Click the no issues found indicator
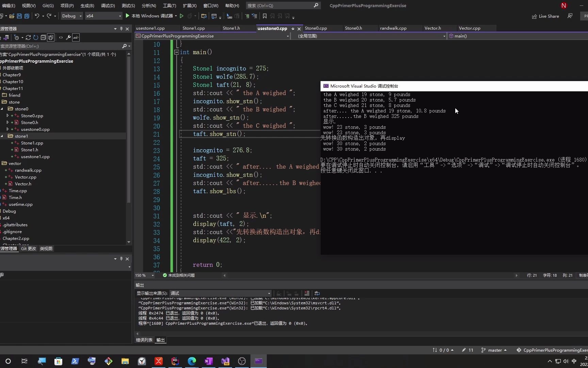Image resolution: width=588 pixels, height=368 pixels. (x=179, y=275)
